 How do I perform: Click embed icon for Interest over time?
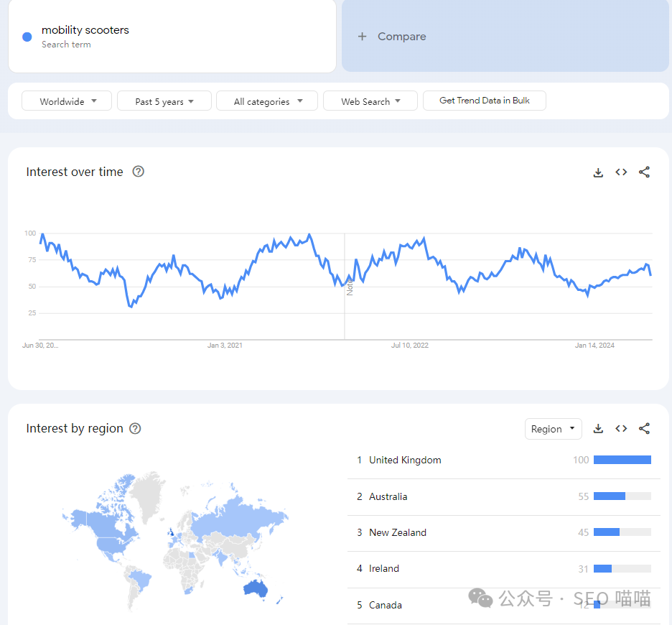[x=621, y=172]
